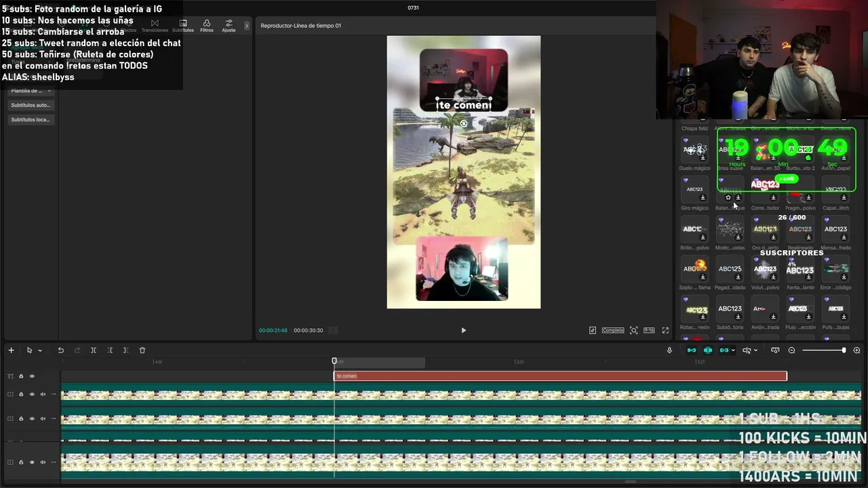Download the Duelo mágico text effect
This screenshot has height=488, width=868.
click(x=703, y=158)
